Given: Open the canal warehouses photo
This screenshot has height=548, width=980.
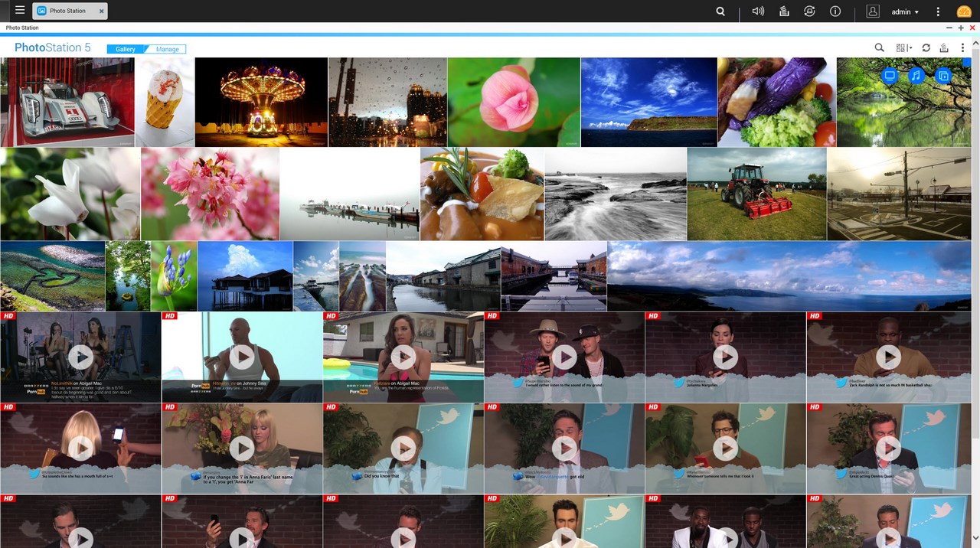Looking at the screenshot, I should [443, 276].
